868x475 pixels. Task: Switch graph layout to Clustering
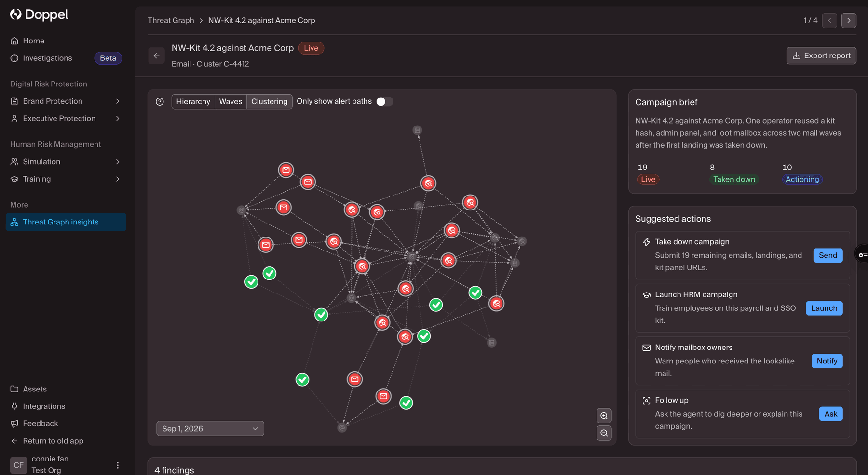(x=269, y=101)
